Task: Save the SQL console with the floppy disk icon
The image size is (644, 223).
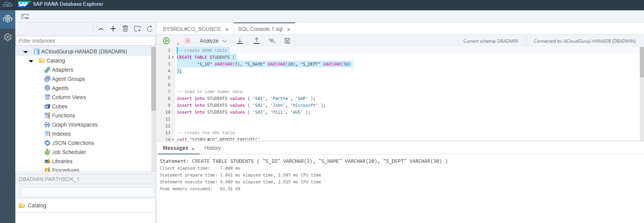Action: coord(287,41)
